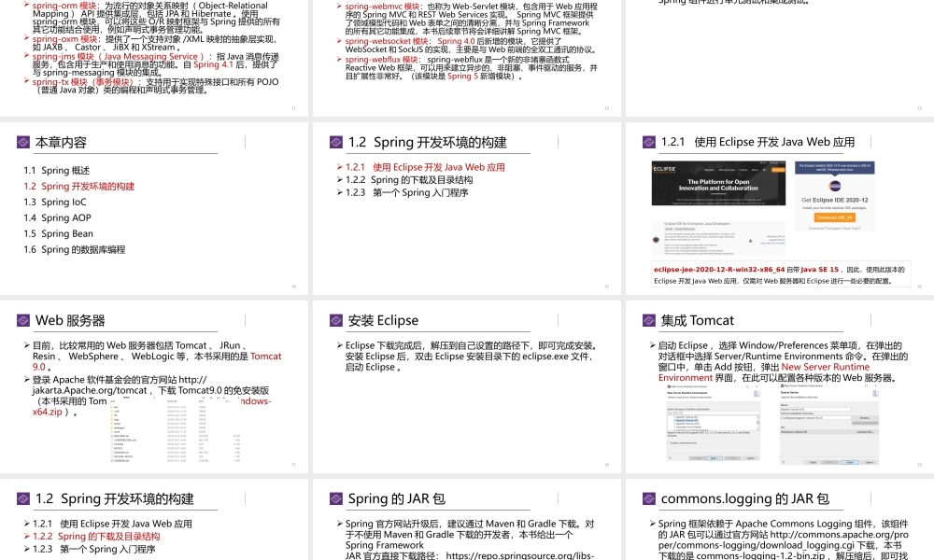This screenshot has height=560, width=934.
Task: Click the red 1.2.1 使用 Eclipse 开发 Java Web 应用 bullet
Action: click(425, 168)
